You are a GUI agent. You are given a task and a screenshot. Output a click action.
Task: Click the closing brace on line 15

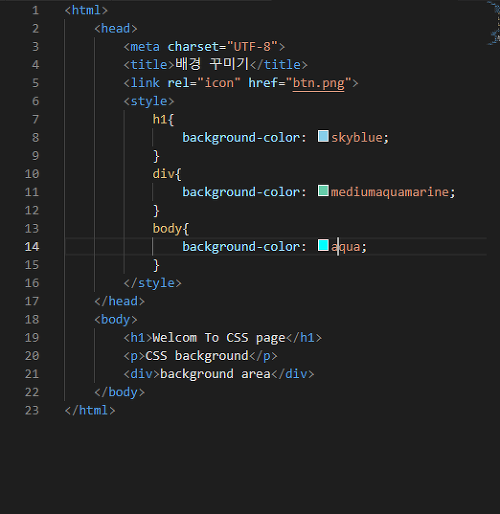pyautogui.click(x=156, y=265)
